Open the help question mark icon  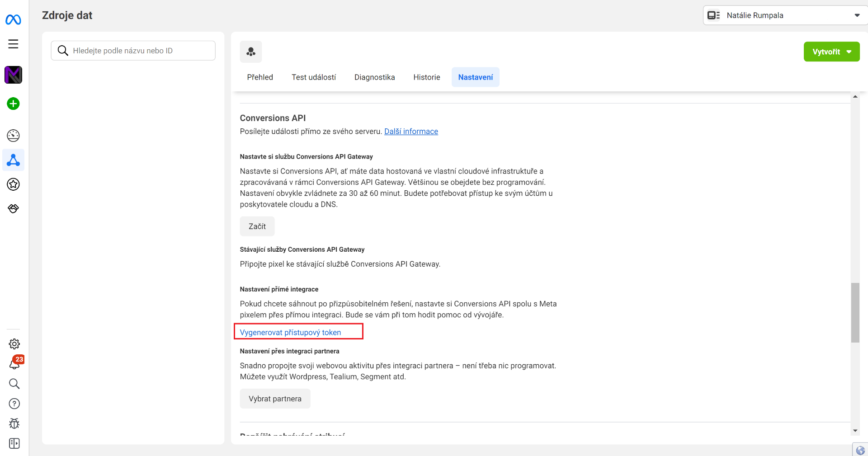(14, 404)
